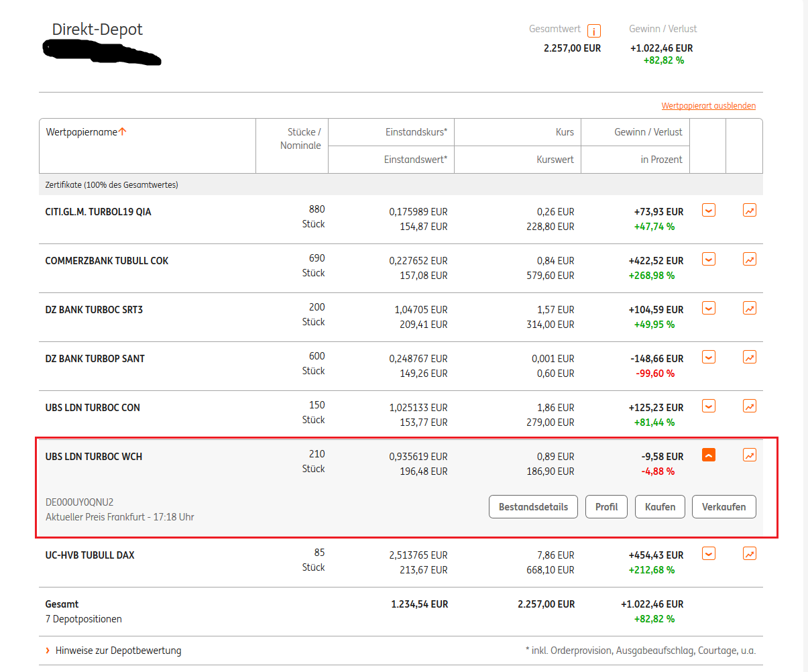
Task: Click Aktueller Preis Frankfurt - 17:18 Uhr
Action: [x=120, y=517]
